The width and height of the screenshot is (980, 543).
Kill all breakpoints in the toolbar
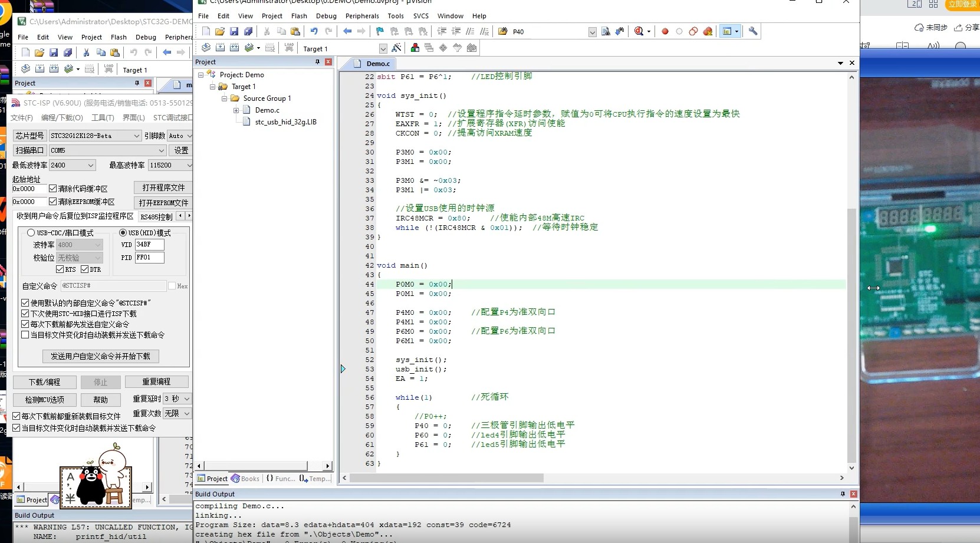pos(708,31)
